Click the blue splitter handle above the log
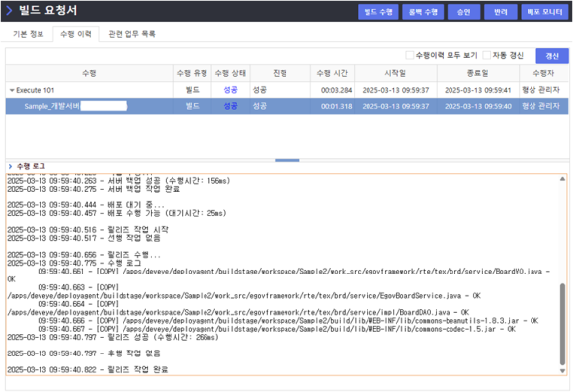This screenshot has width=573, height=392. point(287,160)
